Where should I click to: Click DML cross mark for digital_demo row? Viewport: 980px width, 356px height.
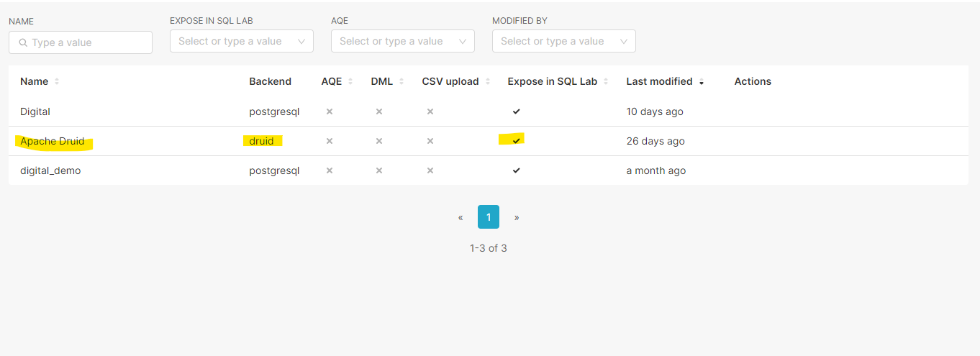(x=379, y=170)
